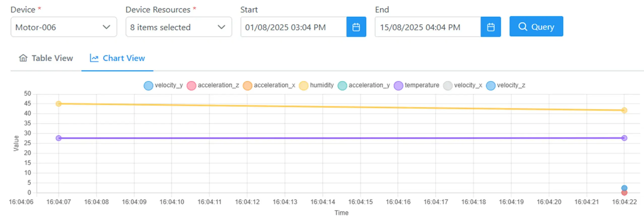
Task: Hide the acceleration_z series via legend
Action: (191, 86)
